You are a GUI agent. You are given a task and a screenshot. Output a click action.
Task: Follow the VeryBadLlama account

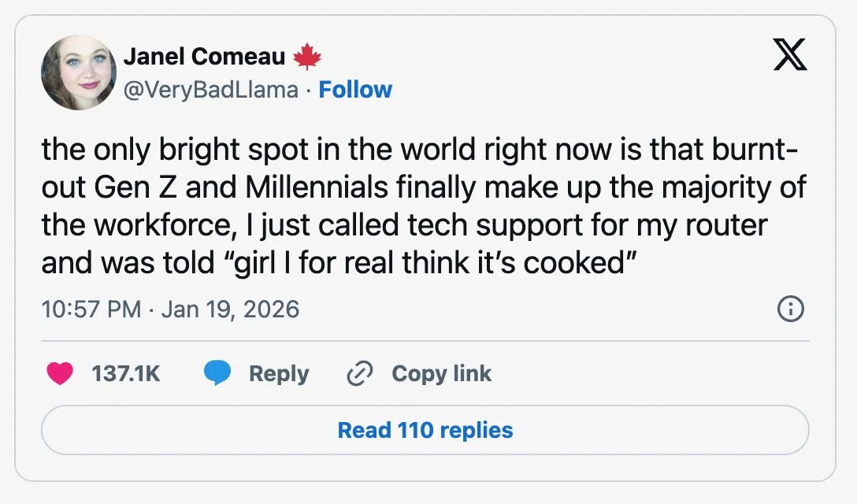click(x=355, y=90)
